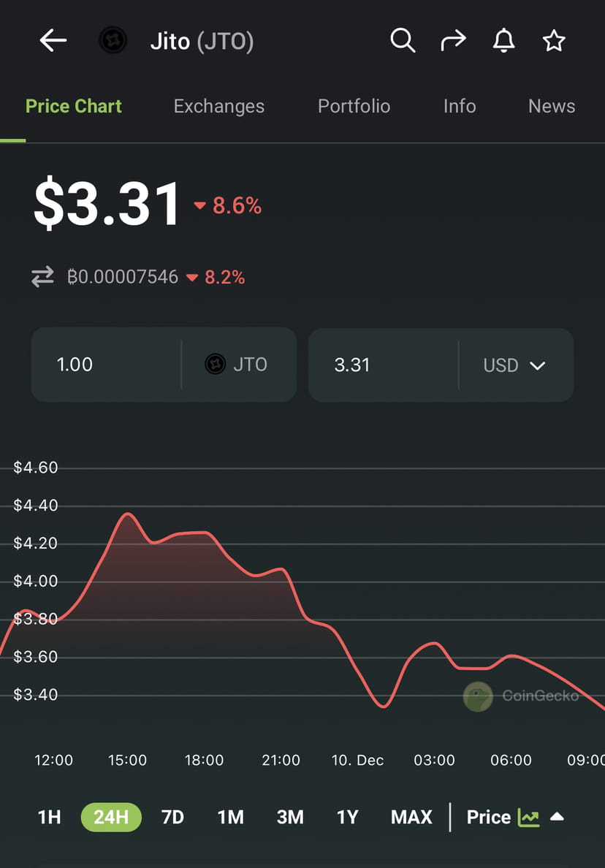The height and width of the screenshot is (868, 605).
Task: Open the Info page for Jito
Action: [x=459, y=106]
